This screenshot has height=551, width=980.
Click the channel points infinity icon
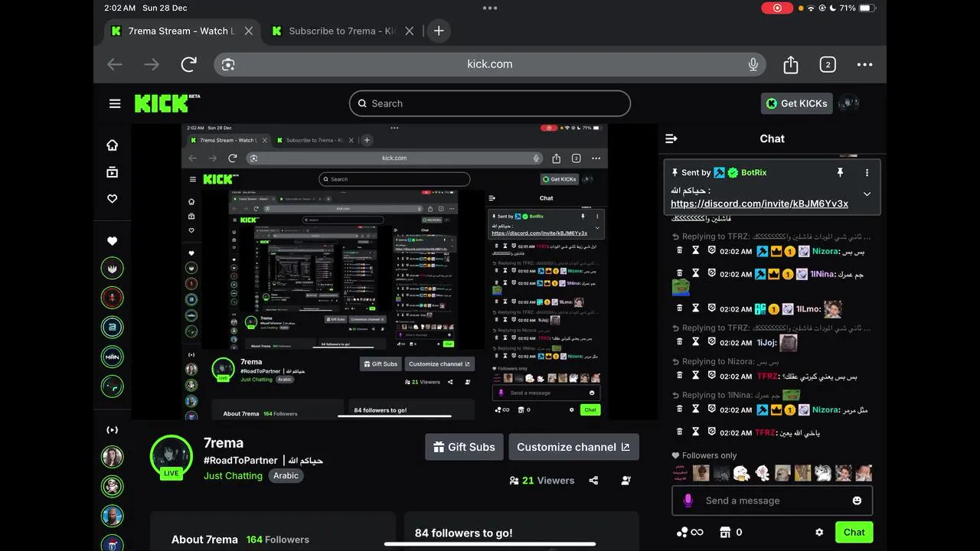click(x=690, y=532)
